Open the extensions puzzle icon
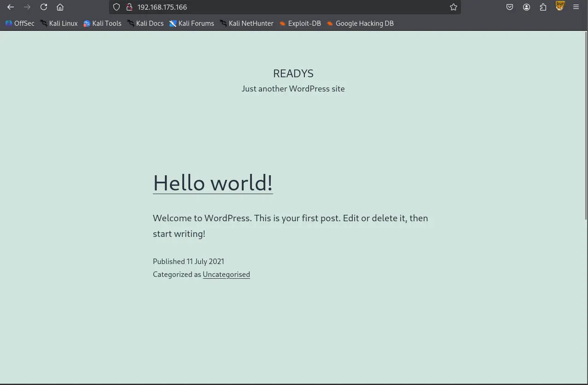This screenshot has width=588, height=385. click(543, 7)
